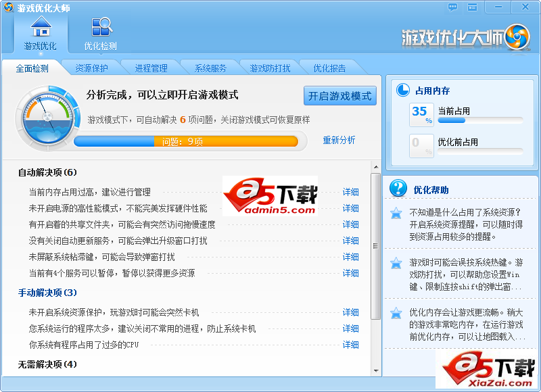This screenshot has height=392, width=541.
Task: Click the star beside 优化内存会让游戏更流畅
Action: click(x=396, y=314)
